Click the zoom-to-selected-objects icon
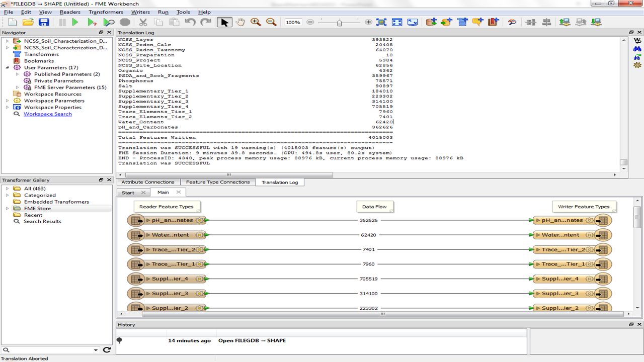Screen dimensions: 644x362 pos(381,22)
